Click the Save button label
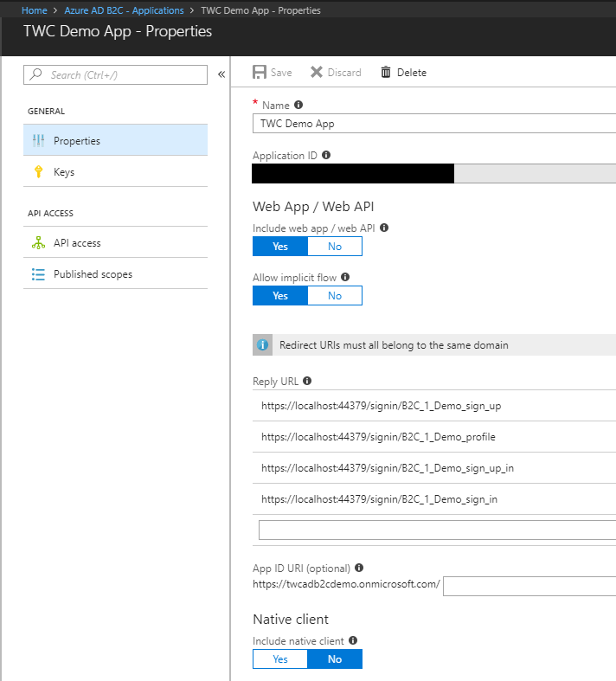The width and height of the screenshot is (616, 681). (281, 73)
